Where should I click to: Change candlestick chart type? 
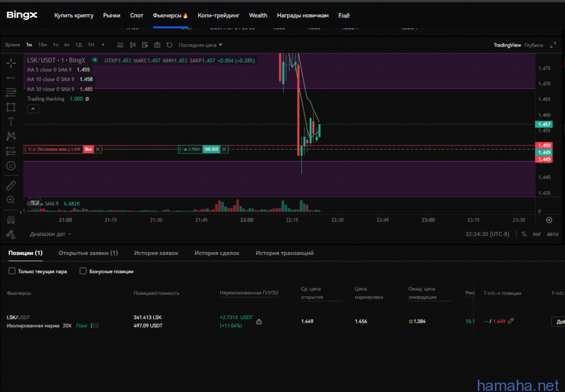point(132,45)
